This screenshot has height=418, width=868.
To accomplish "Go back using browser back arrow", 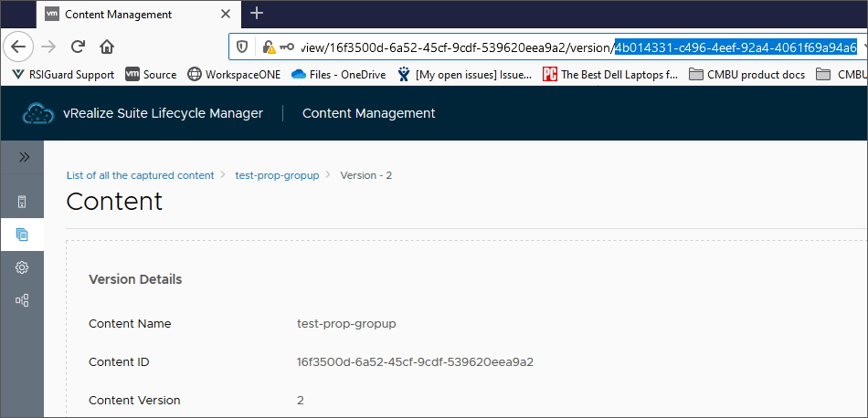I will (x=18, y=47).
